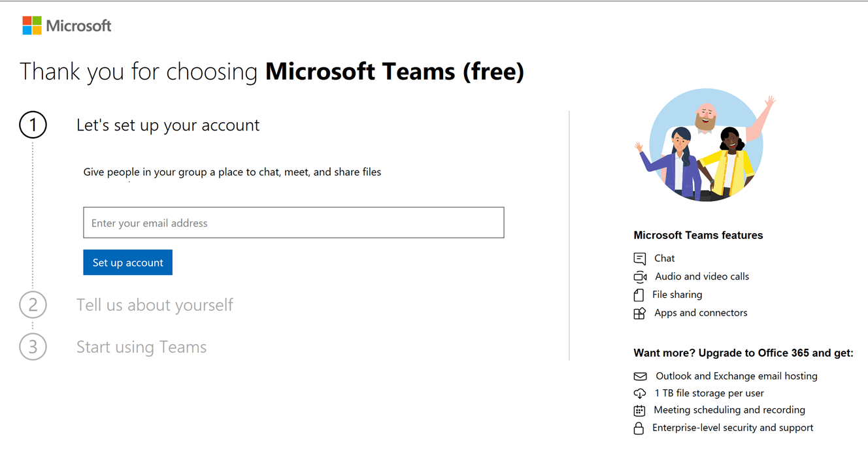Viewport: 868px width, 450px height.
Task: Click the Microsoft logo icon
Action: pos(32,25)
